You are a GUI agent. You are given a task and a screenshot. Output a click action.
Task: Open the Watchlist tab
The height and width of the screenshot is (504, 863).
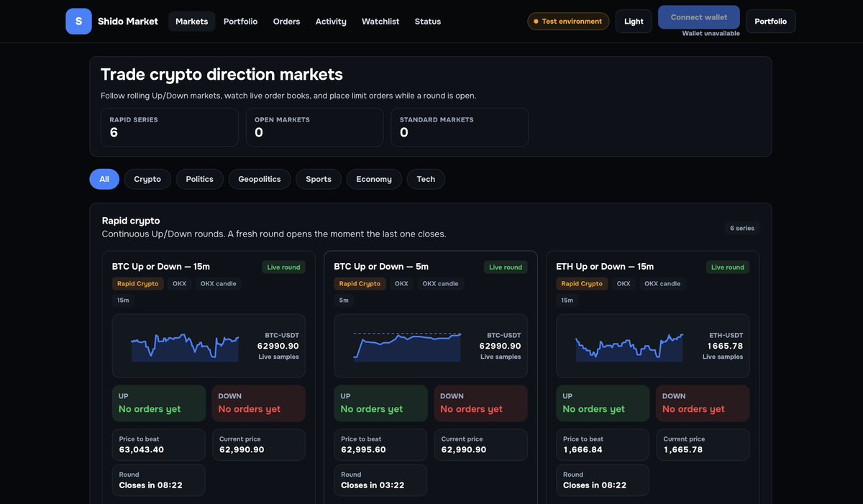(380, 22)
